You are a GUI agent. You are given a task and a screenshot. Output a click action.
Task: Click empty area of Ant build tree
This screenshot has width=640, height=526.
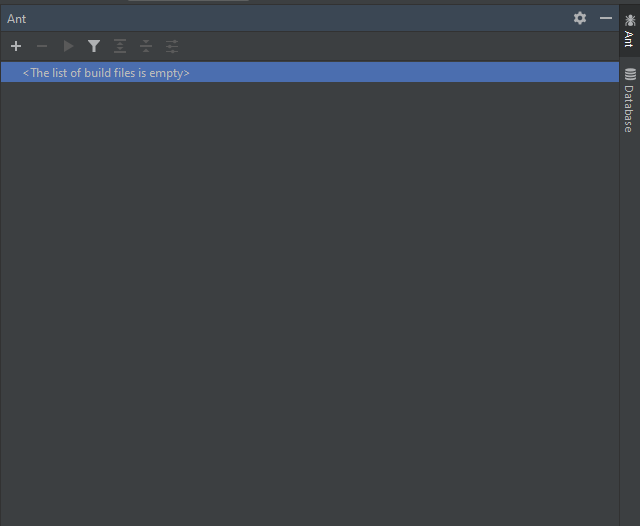pyautogui.click(x=300, y=300)
